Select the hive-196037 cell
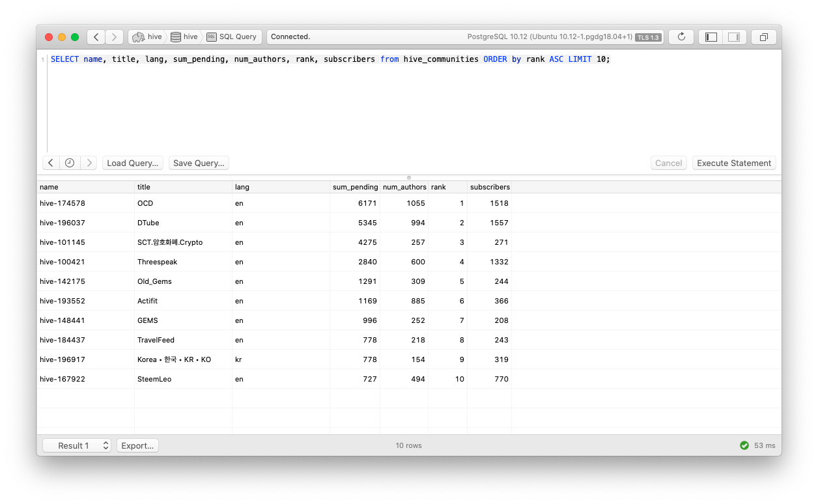Viewport: 818px width, 504px height. pos(85,223)
